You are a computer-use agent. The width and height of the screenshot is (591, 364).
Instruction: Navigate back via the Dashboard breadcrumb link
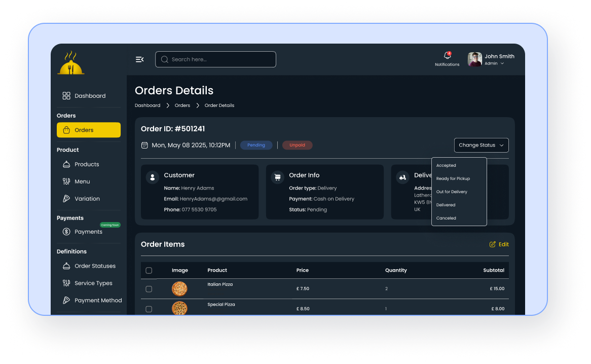pos(147,105)
